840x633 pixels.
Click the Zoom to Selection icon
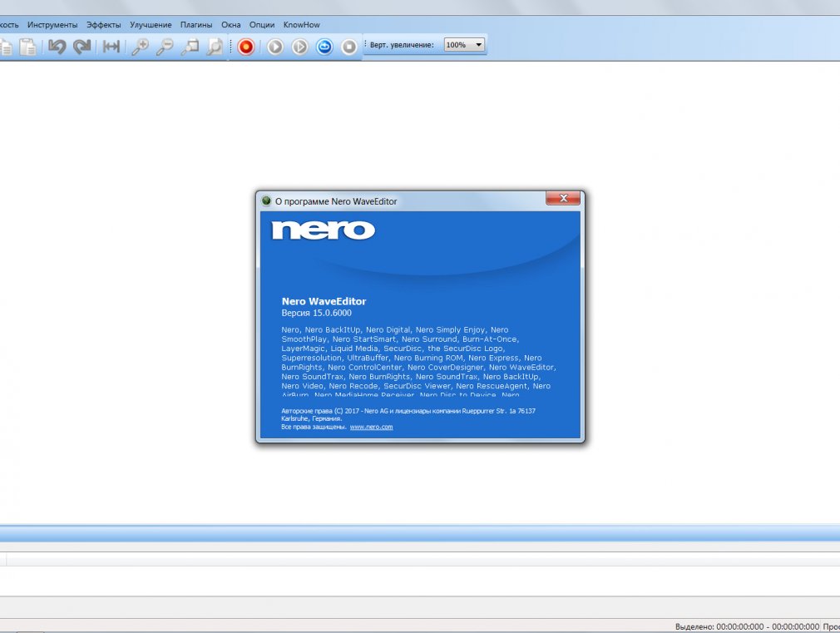coord(190,47)
